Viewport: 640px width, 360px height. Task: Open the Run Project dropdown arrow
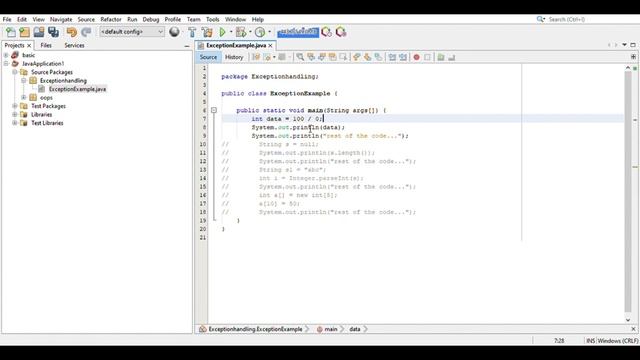(231, 32)
